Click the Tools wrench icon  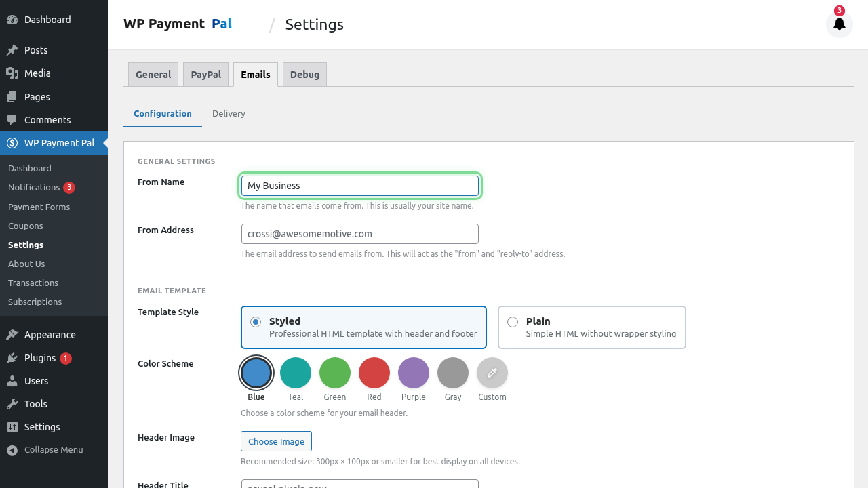click(12, 404)
